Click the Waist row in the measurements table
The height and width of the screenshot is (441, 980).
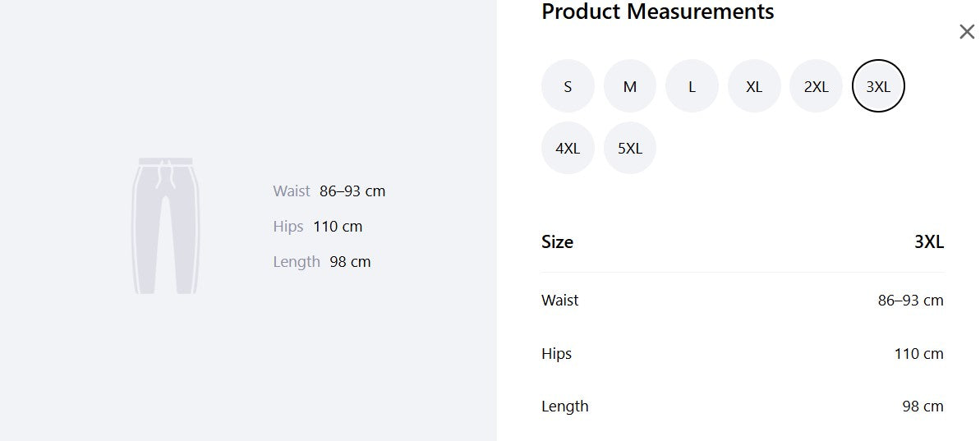pos(743,301)
